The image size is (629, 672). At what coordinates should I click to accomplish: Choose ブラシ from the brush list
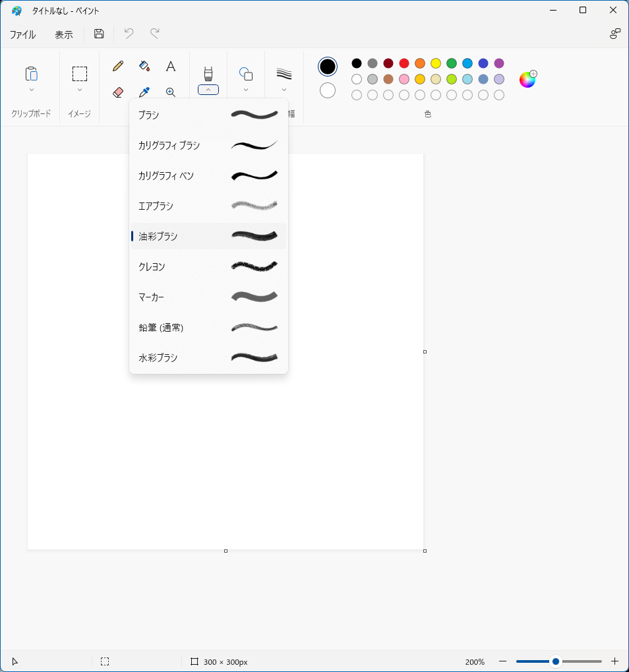coord(208,115)
